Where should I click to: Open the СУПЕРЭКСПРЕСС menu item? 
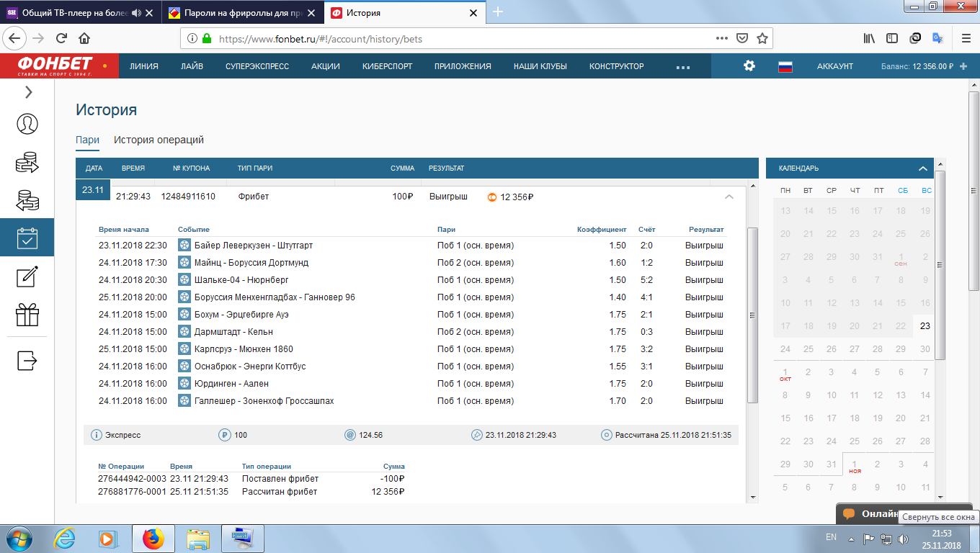click(x=257, y=66)
